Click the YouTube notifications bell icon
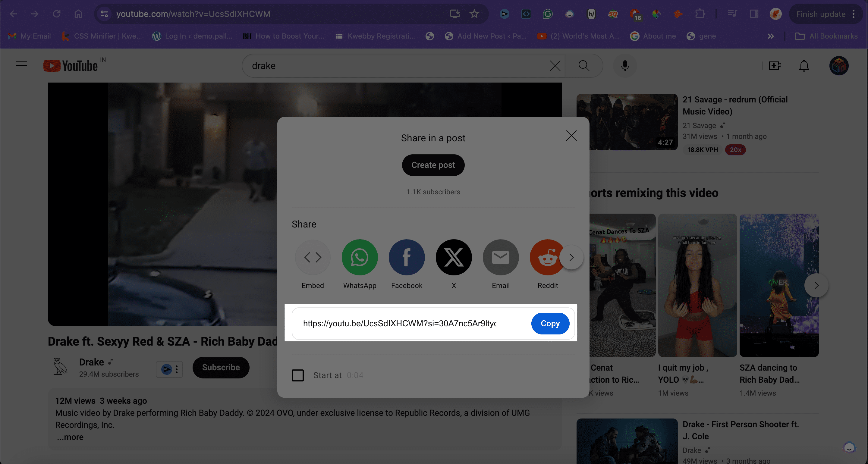Viewport: 868px width, 464px height. coord(804,65)
